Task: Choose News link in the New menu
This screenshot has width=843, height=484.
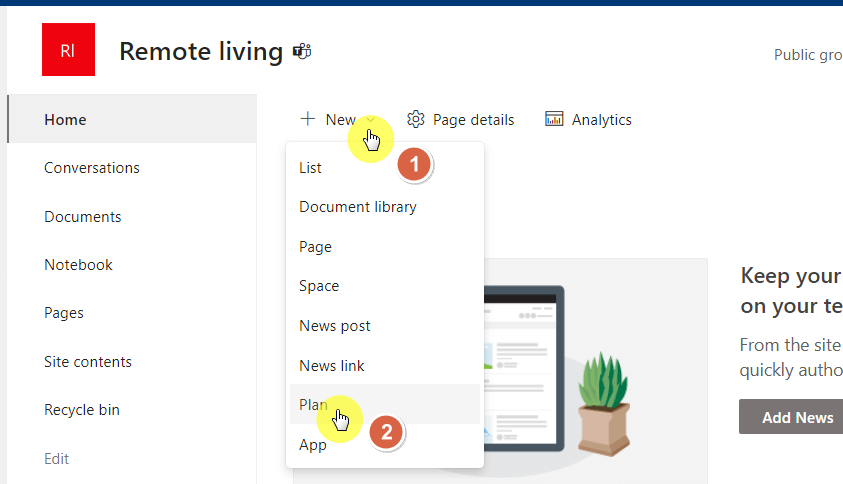Action: [385, 366]
